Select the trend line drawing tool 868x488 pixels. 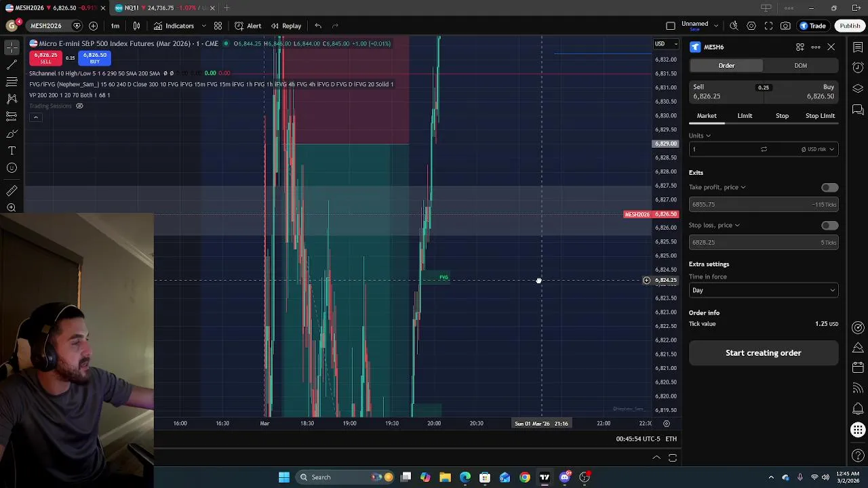click(x=12, y=64)
